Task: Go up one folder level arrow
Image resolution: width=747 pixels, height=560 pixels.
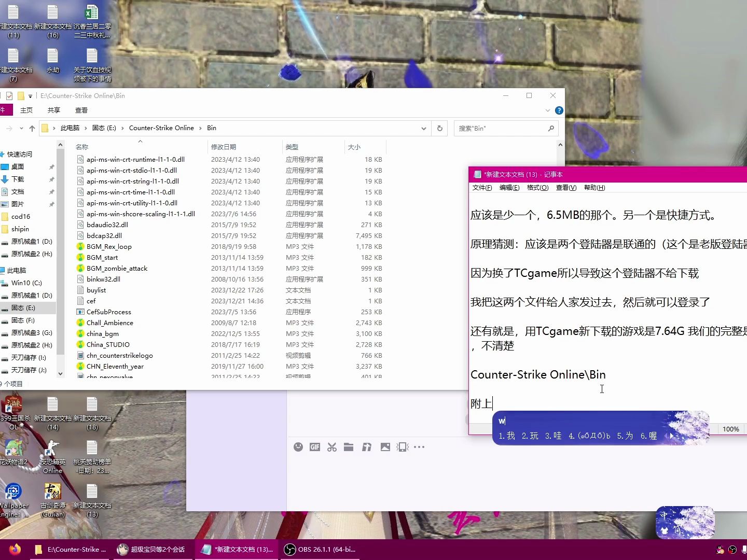Action: tap(32, 128)
